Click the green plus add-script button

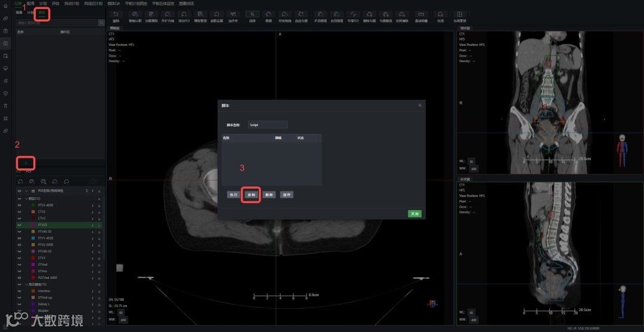point(26,164)
